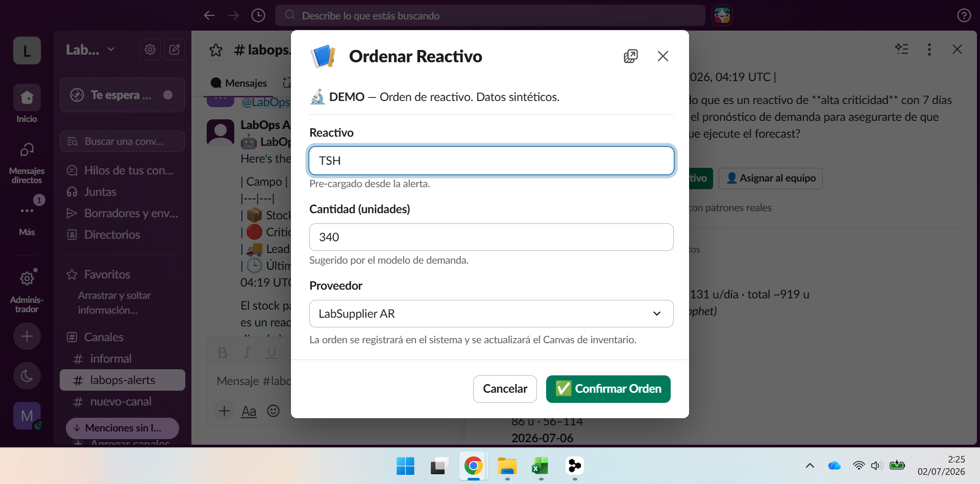Confirm the order with Confirmar Orden

coord(608,389)
